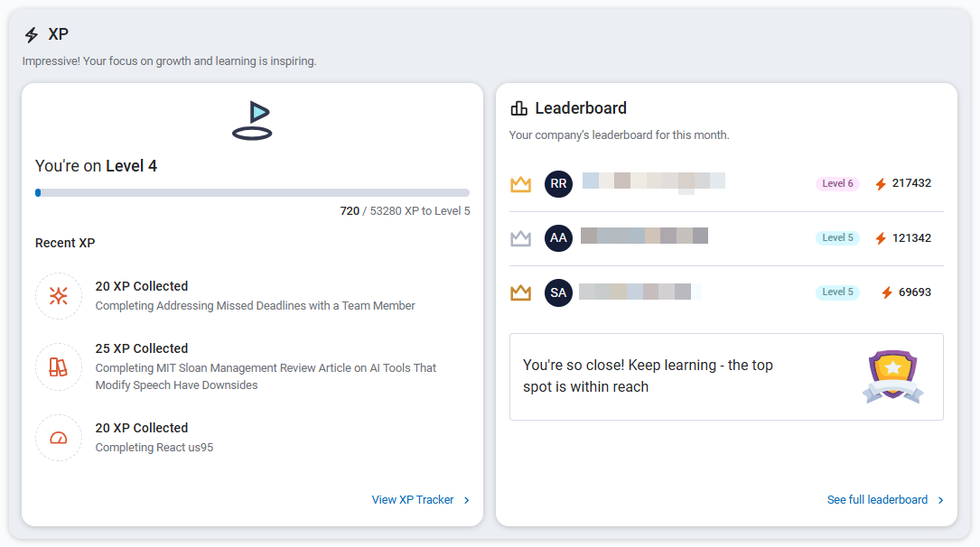The image size is (980, 547).
Task: Click the SA user avatar
Action: point(558,292)
